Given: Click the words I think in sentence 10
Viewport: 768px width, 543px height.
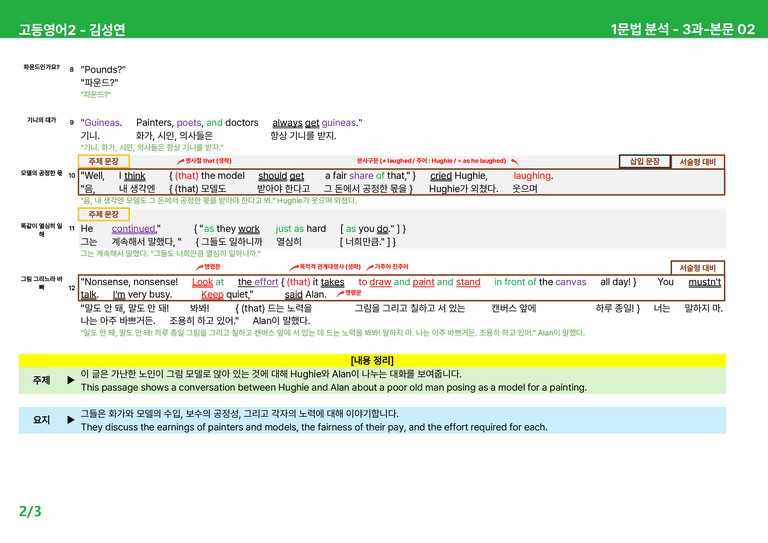Looking at the screenshot, I should 132,176.
